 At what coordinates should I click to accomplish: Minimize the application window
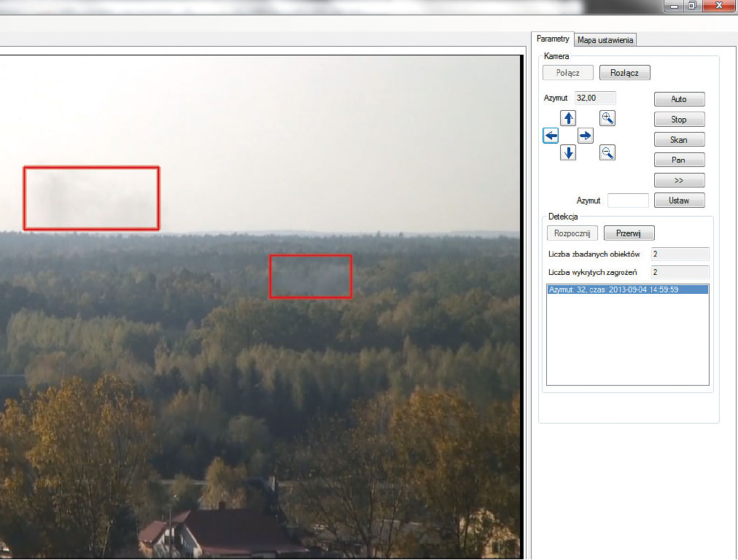[674, 6]
